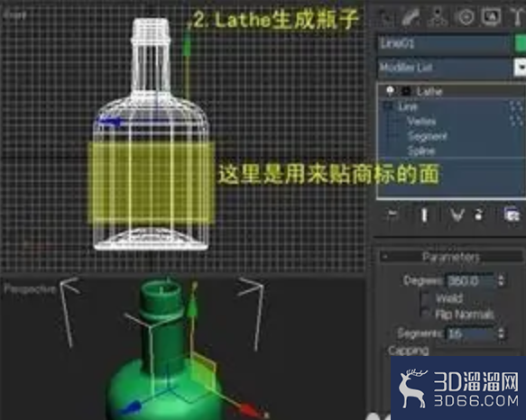Select the Spline sub-object level
Image resolution: width=526 pixels, height=420 pixels.
421,151
